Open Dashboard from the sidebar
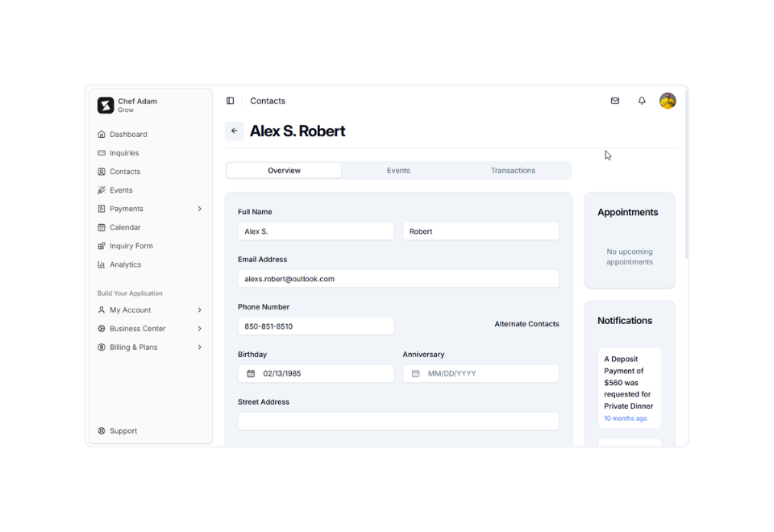 click(x=128, y=135)
